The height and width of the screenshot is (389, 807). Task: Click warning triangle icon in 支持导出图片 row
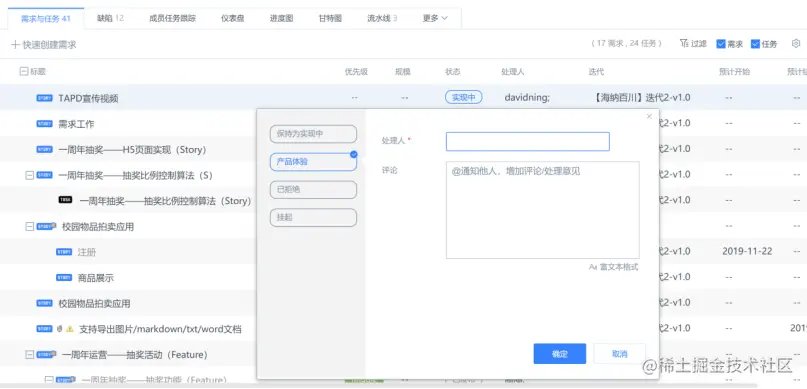pyautogui.click(x=70, y=329)
